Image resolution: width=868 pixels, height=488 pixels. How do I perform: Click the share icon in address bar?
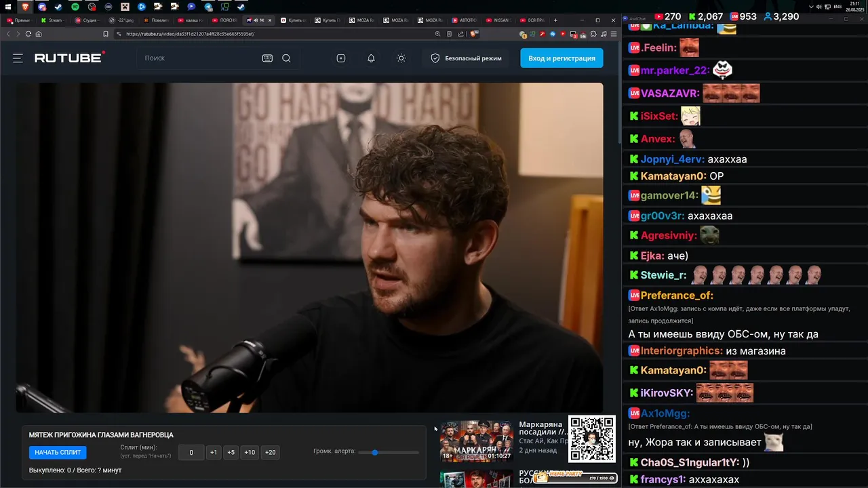[461, 34]
